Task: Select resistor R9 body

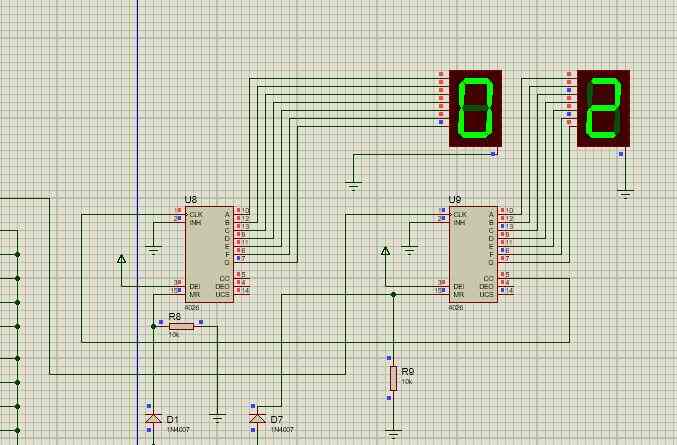Action: [392, 378]
